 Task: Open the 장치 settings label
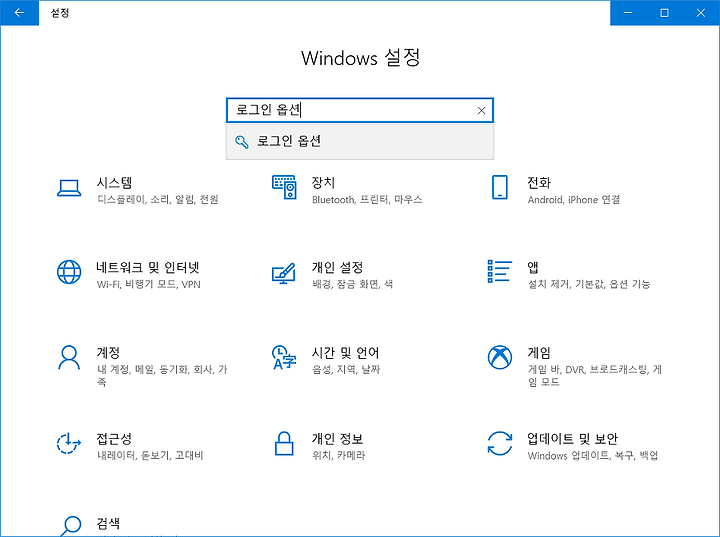(323, 183)
